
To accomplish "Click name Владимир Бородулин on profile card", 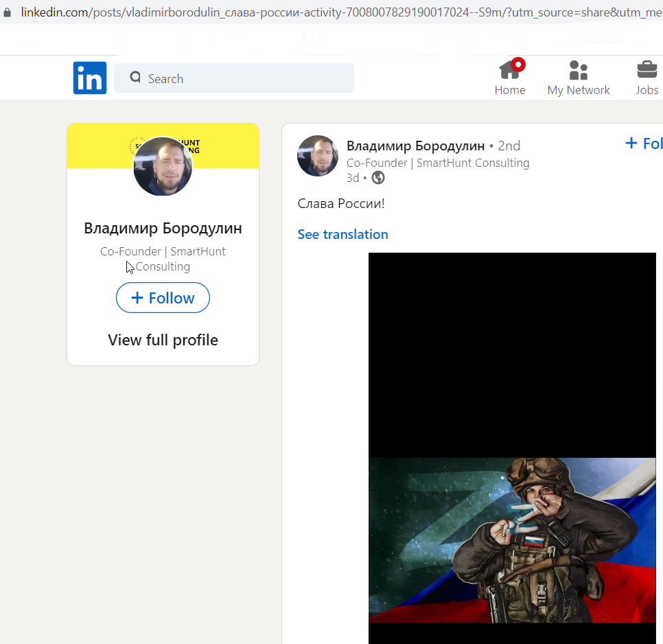I will tap(163, 229).
